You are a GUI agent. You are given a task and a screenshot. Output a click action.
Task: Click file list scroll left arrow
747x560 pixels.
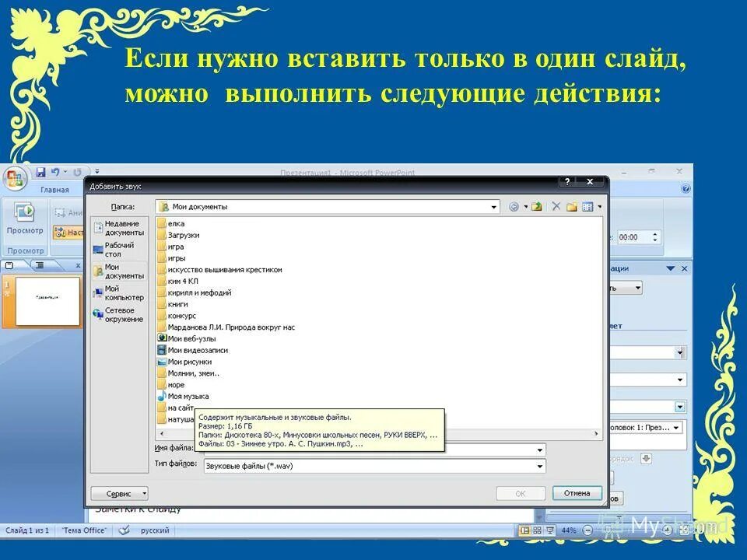click(162, 433)
